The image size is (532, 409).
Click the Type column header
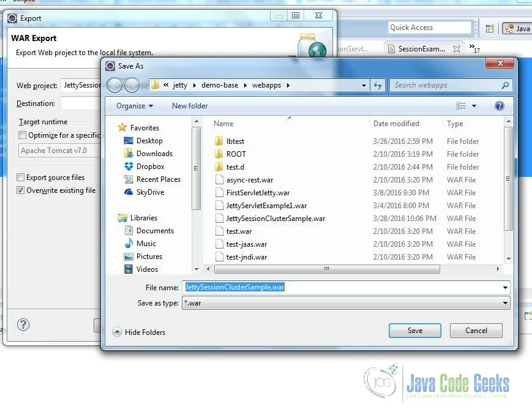click(455, 124)
